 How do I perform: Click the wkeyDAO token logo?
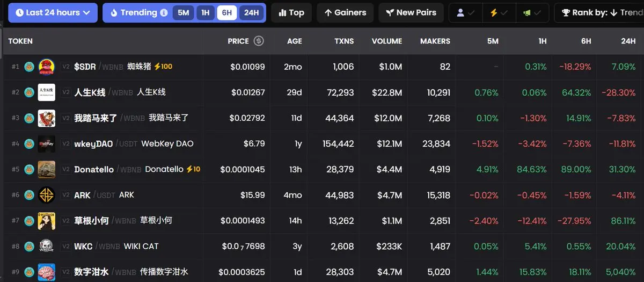click(47, 143)
